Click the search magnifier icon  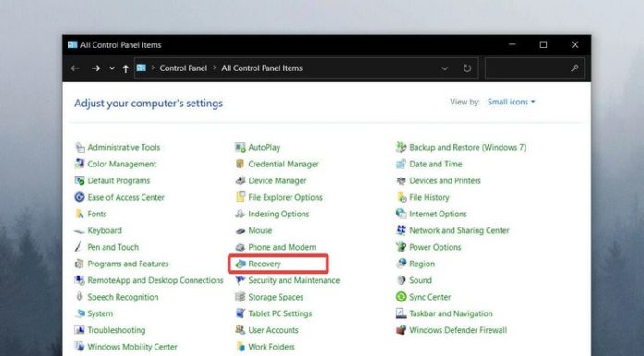(575, 68)
